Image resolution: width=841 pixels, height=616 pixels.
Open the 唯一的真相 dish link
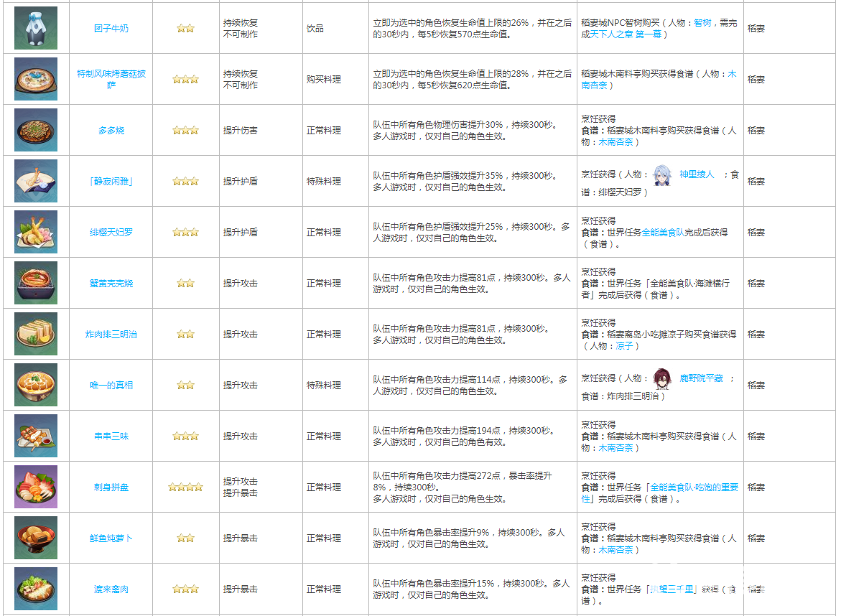[111, 386]
